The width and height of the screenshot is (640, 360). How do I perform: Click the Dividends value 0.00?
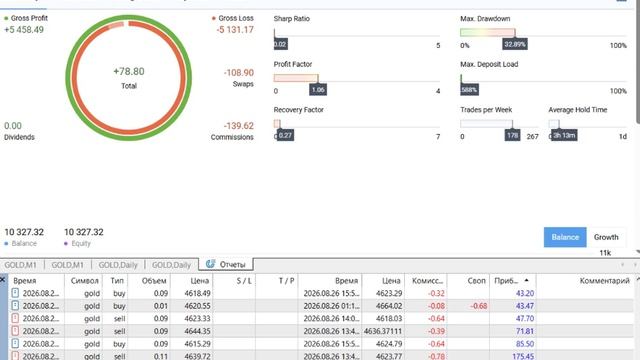coord(13,126)
